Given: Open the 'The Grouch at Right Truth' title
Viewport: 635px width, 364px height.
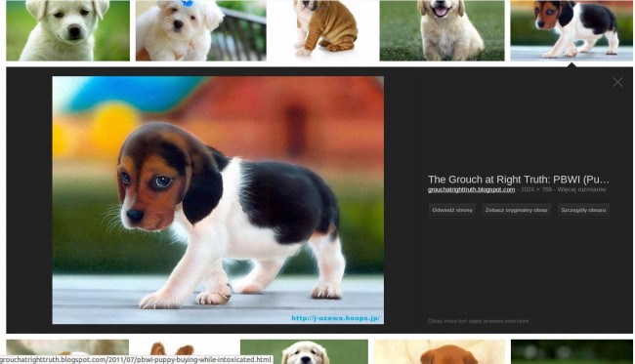Looking at the screenshot, I should pos(519,180).
